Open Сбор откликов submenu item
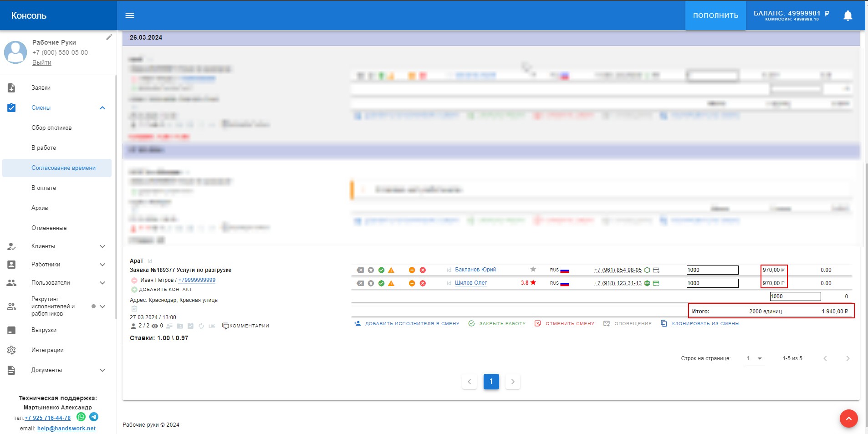 pyautogui.click(x=51, y=128)
